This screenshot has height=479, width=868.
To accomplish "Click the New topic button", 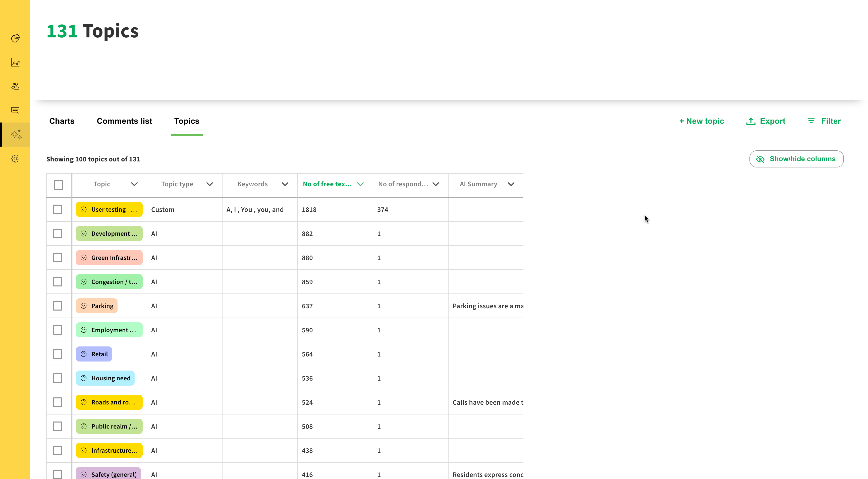I will 701,121.
